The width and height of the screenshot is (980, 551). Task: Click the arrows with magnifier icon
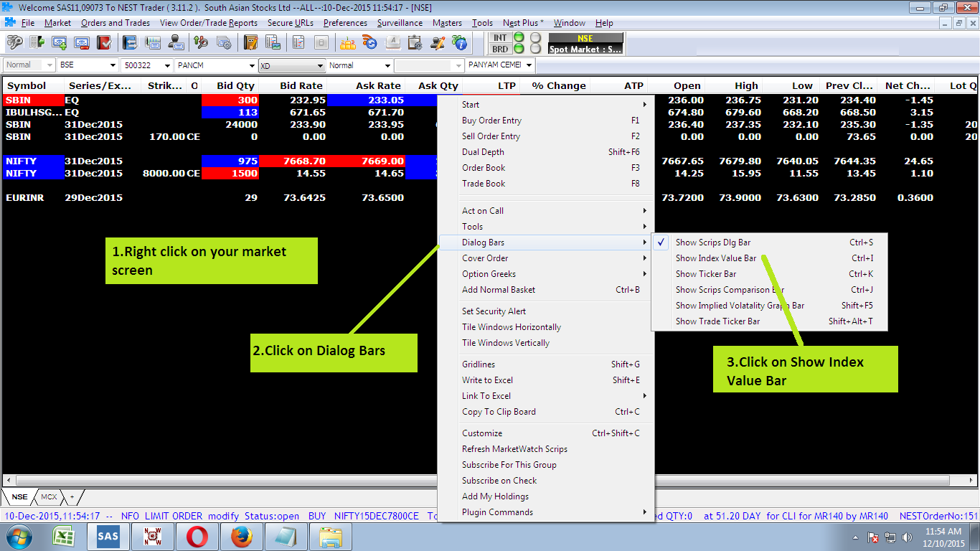201,42
